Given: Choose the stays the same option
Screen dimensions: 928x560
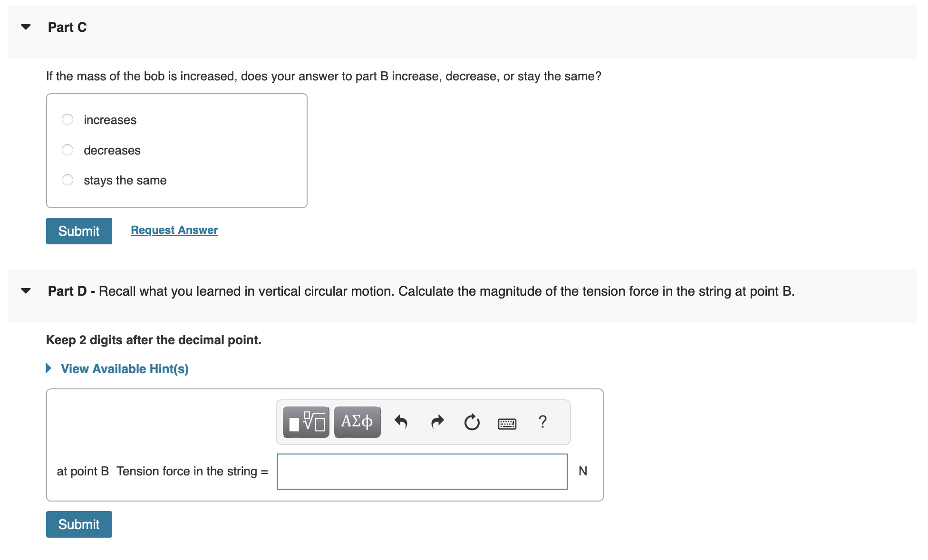Looking at the screenshot, I should coord(68,180).
